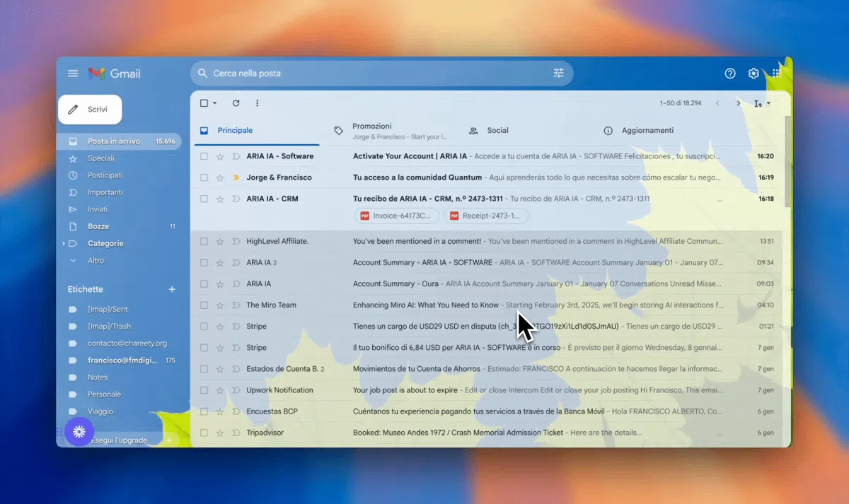The height and width of the screenshot is (504, 849).
Task: Select the Encuestas BCP email checkbox
Action: tap(204, 411)
